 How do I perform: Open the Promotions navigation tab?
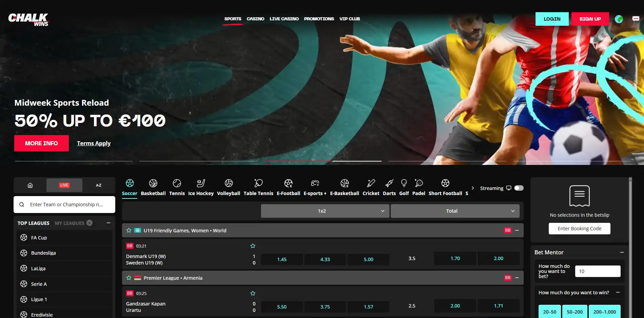319,19
